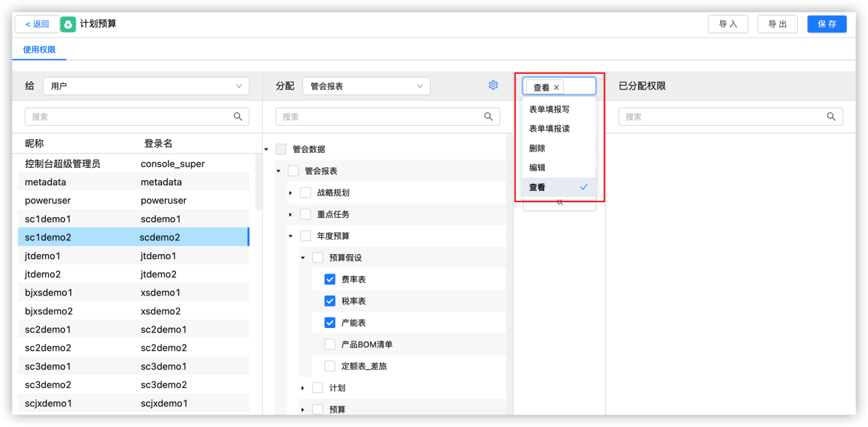Click the 导出 button
Viewport: 868px width, 427px height.
click(x=777, y=23)
